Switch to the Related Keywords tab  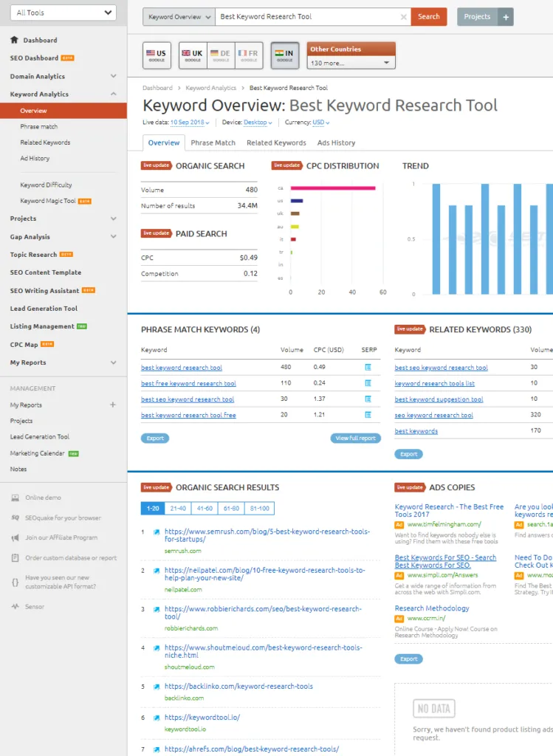pyautogui.click(x=276, y=142)
